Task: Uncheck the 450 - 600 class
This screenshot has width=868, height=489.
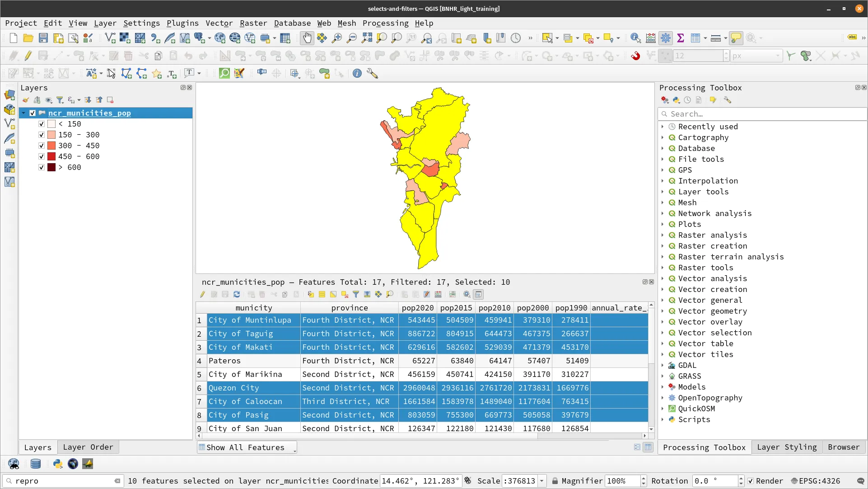Action: click(41, 156)
